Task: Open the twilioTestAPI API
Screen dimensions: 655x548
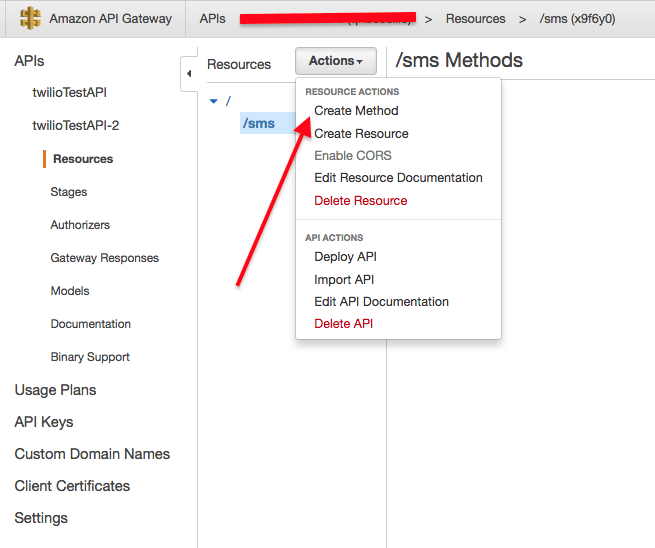Action: tap(69, 92)
